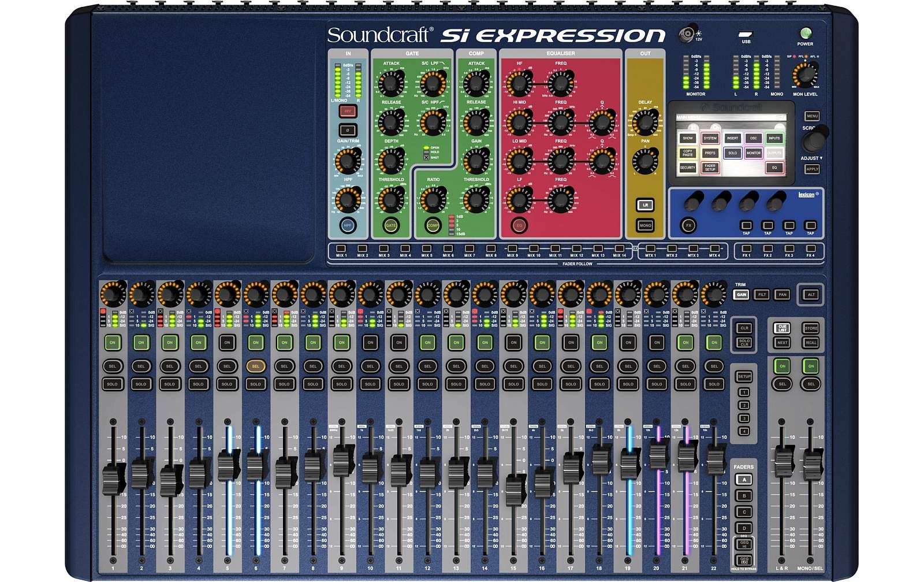Select the FX 1 fader follow button
This screenshot has height=582, width=924.
pos(747,249)
